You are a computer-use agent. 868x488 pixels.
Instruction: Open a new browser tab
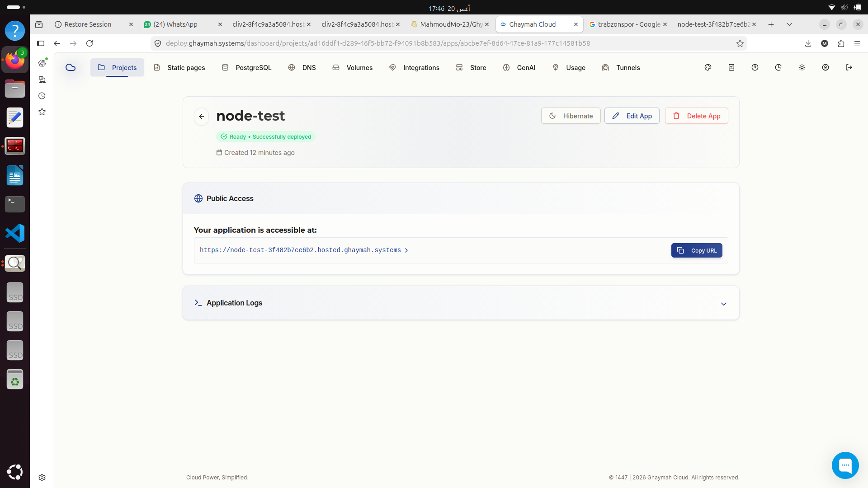[771, 24]
